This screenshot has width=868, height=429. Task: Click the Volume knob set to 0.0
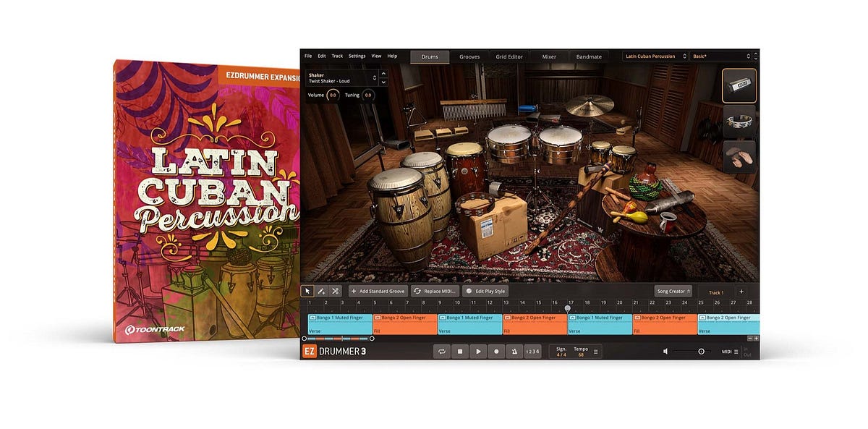332,94
